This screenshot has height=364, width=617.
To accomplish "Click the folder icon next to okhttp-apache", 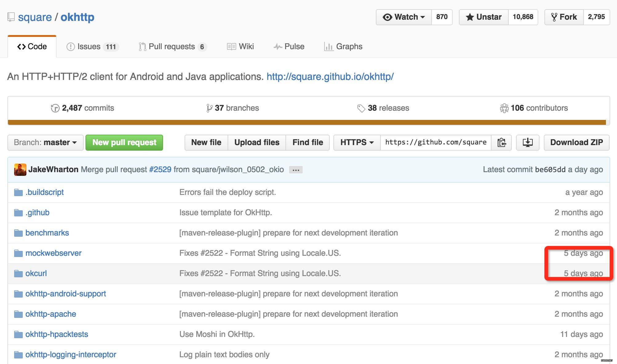I will 18,314.
